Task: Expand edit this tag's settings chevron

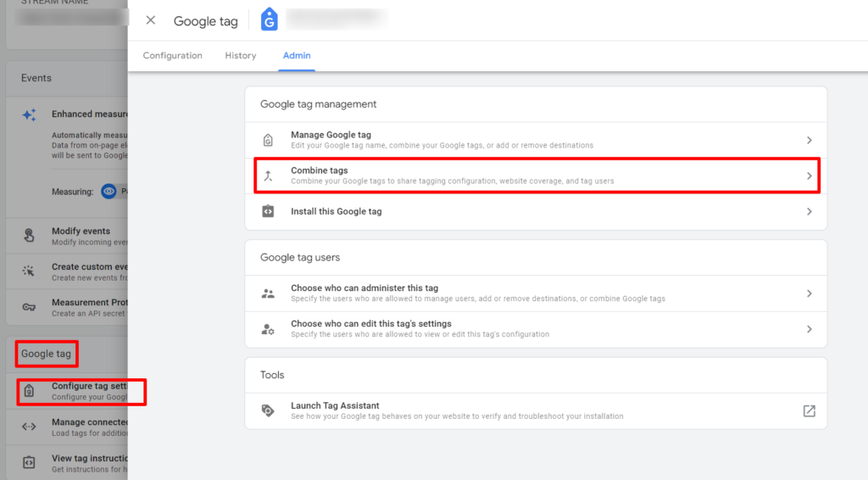Action: coord(810,329)
